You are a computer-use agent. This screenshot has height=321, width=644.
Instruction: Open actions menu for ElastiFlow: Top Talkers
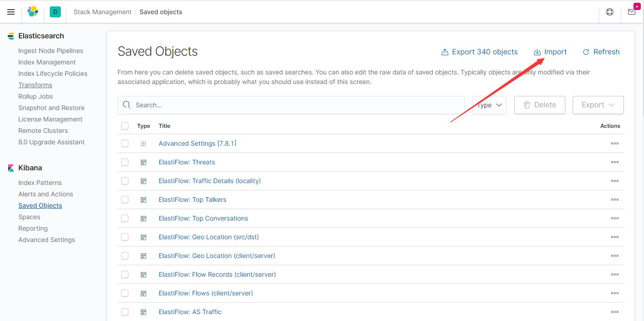[614, 200]
